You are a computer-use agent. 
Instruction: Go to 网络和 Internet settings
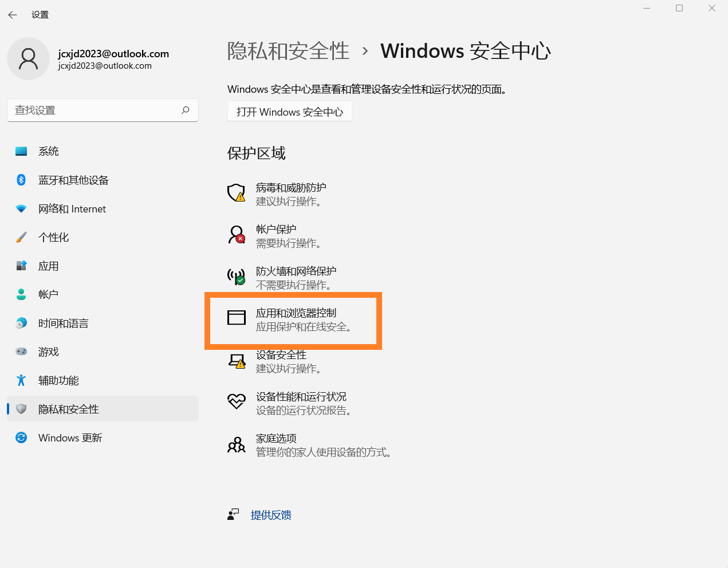(x=103, y=208)
